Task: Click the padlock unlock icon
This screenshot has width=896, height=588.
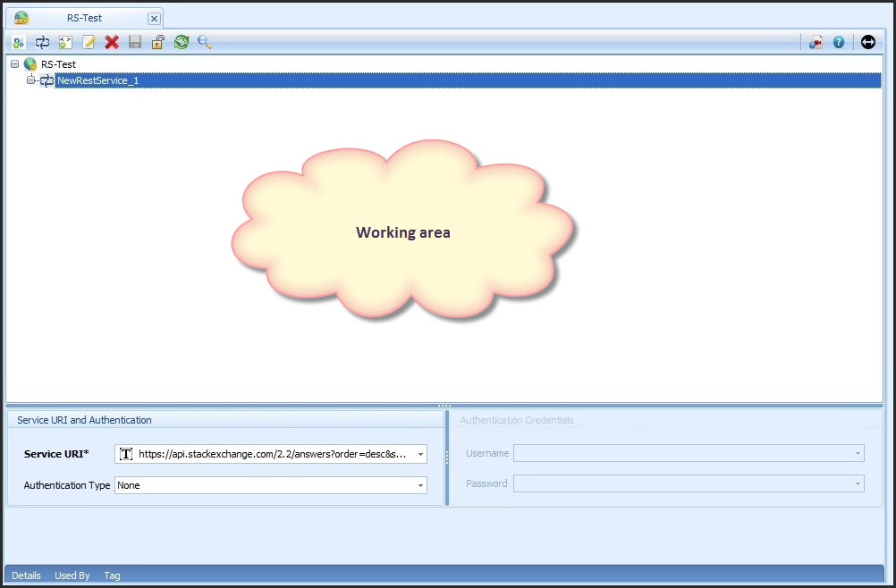Action: click(157, 42)
